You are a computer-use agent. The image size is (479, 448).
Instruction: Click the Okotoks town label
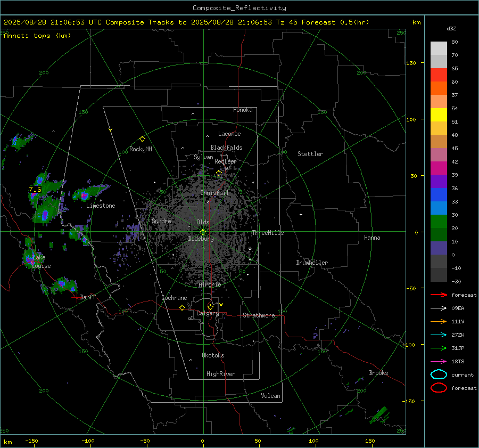point(213,355)
